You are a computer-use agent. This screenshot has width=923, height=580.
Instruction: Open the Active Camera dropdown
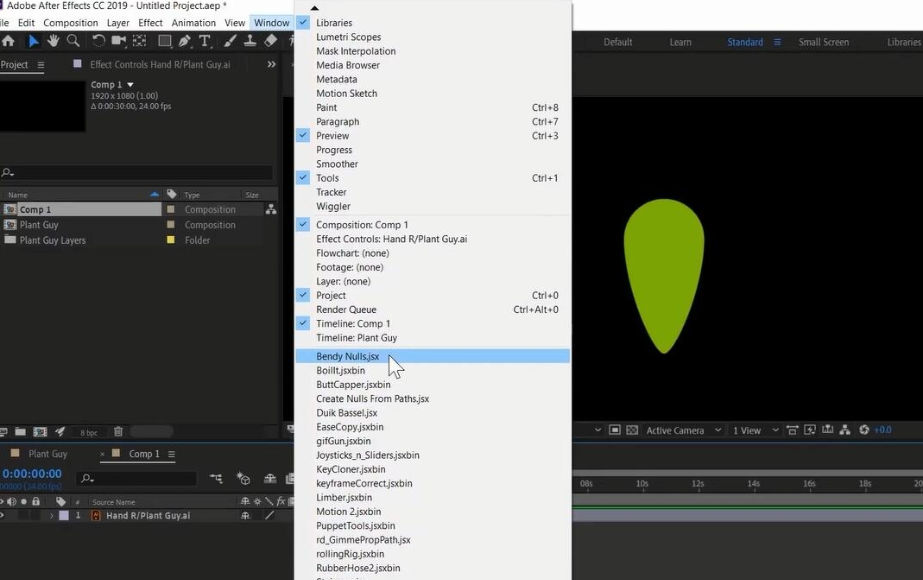click(683, 430)
